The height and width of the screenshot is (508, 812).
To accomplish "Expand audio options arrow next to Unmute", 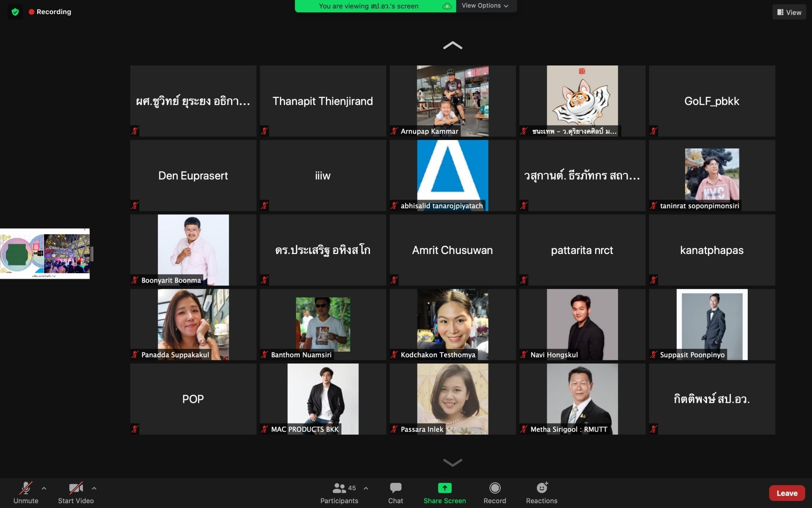I will 44,488.
